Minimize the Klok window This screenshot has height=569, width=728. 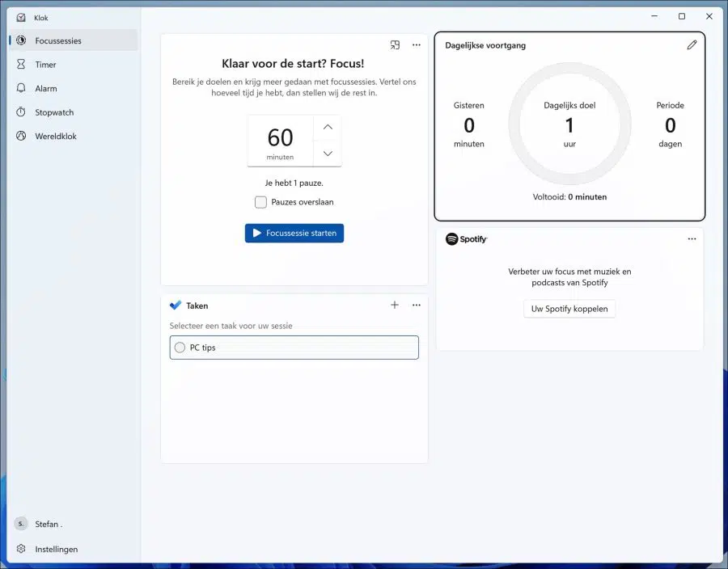(654, 16)
